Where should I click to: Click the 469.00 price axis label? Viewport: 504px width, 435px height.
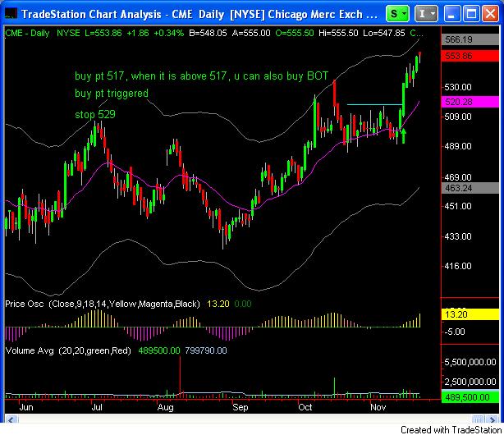[x=458, y=177]
